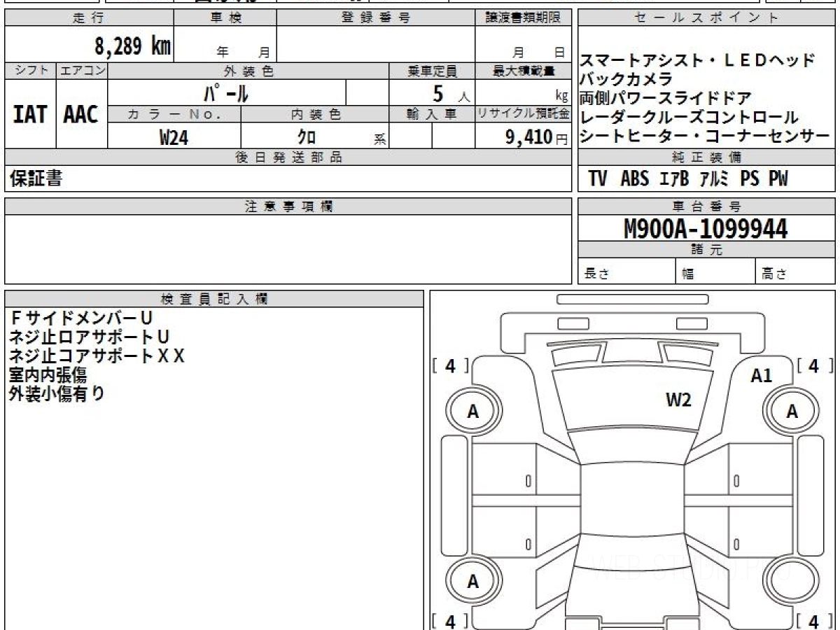The height and width of the screenshot is (630, 840).
Task: Select the アルミ equipment entry
Action: pos(715,179)
